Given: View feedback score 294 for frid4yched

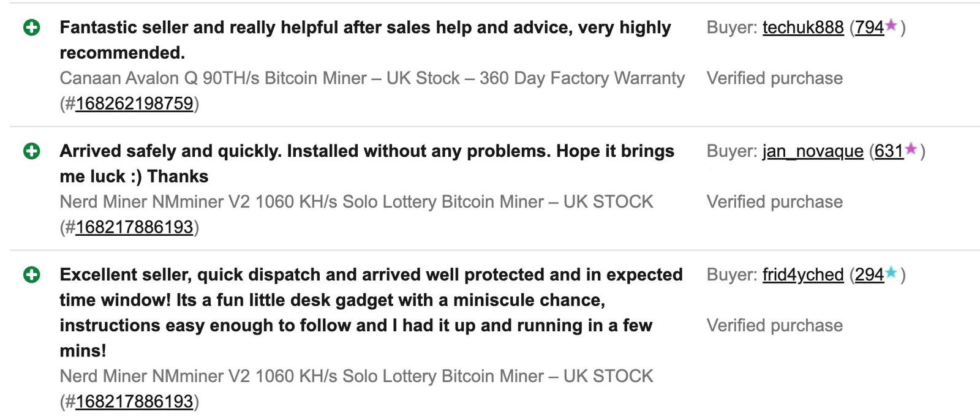Looking at the screenshot, I should (x=869, y=275).
